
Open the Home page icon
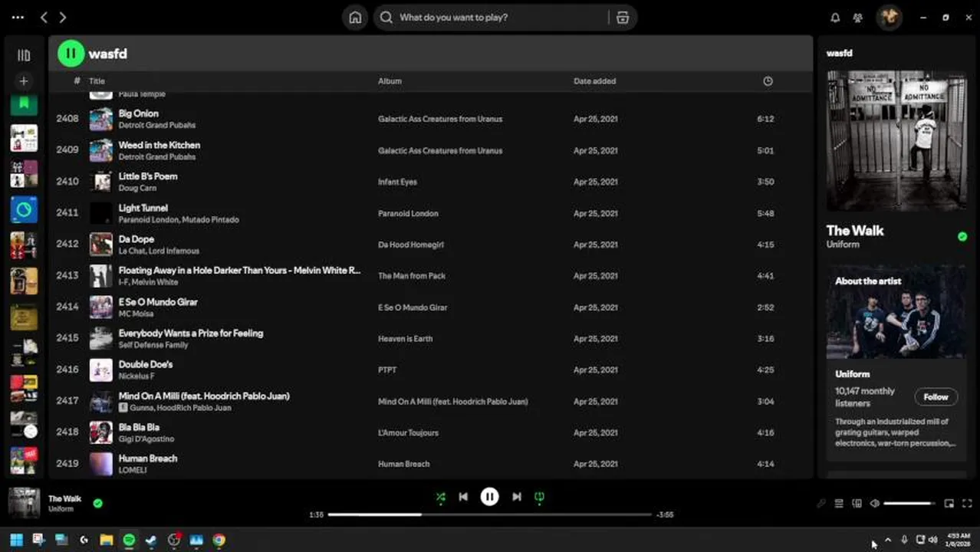pyautogui.click(x=355, y=18)
